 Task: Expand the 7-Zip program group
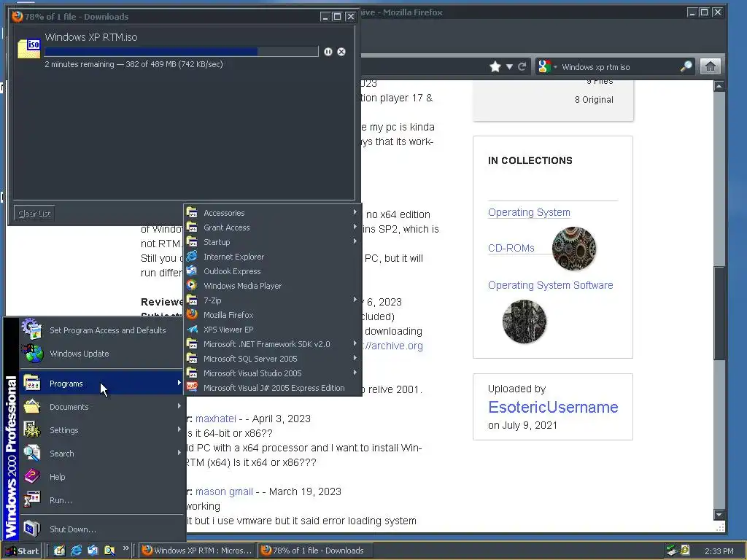point(273,300)
